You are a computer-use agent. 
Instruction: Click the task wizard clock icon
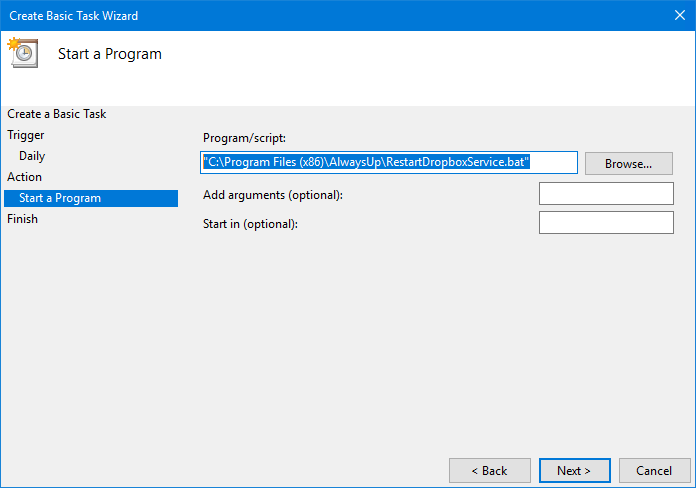click(x=23, y=53)
